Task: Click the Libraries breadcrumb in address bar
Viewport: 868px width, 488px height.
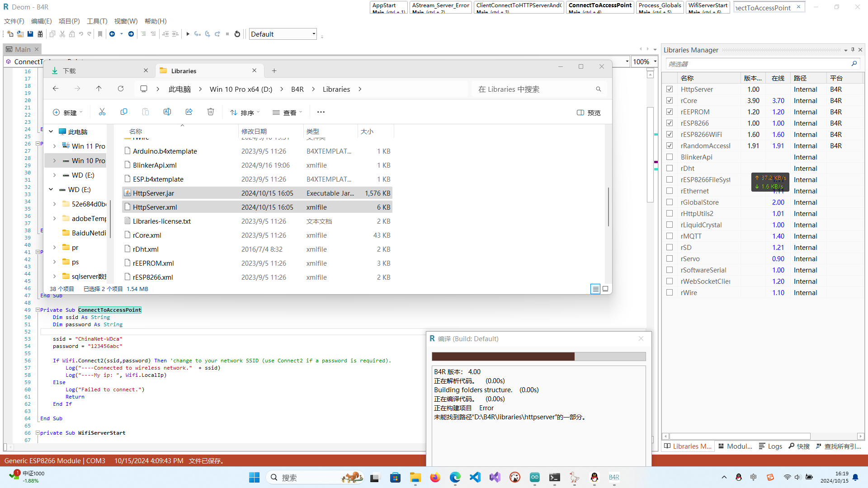Action: [336, 89]
